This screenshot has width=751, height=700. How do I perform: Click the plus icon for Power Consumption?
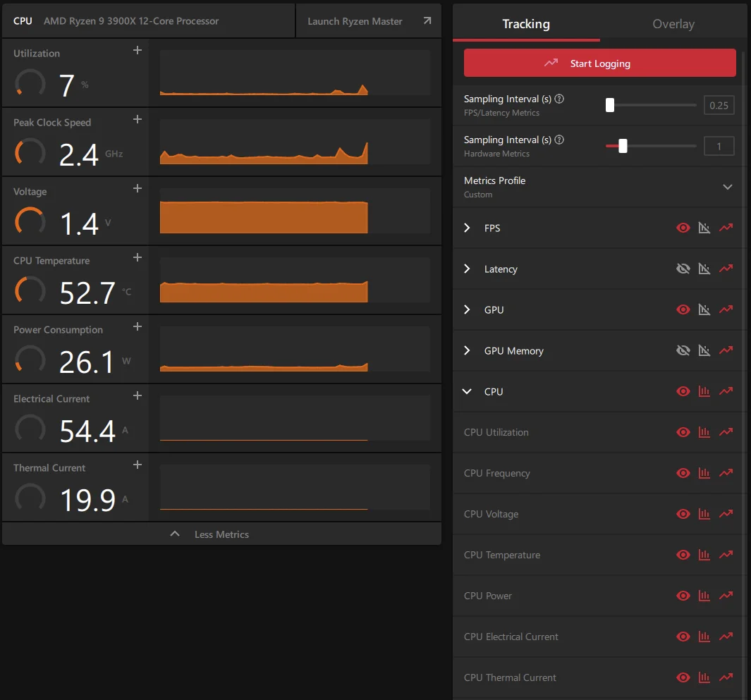click(x=138, y=326)
